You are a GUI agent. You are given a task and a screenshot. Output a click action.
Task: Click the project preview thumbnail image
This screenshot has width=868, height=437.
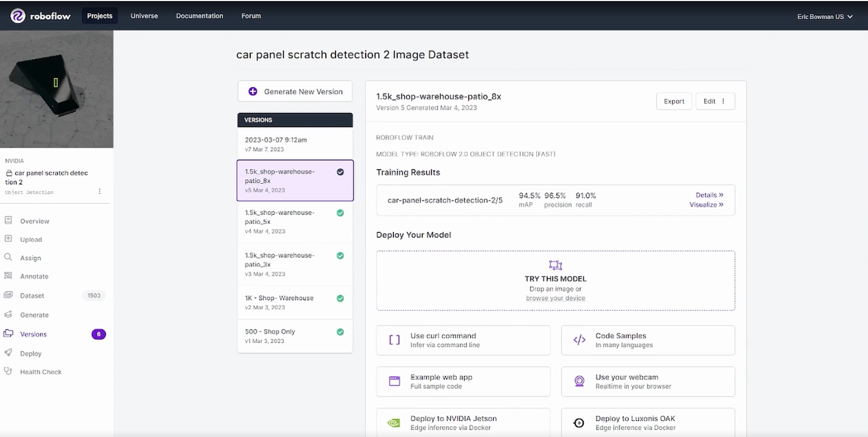point(56,89)
